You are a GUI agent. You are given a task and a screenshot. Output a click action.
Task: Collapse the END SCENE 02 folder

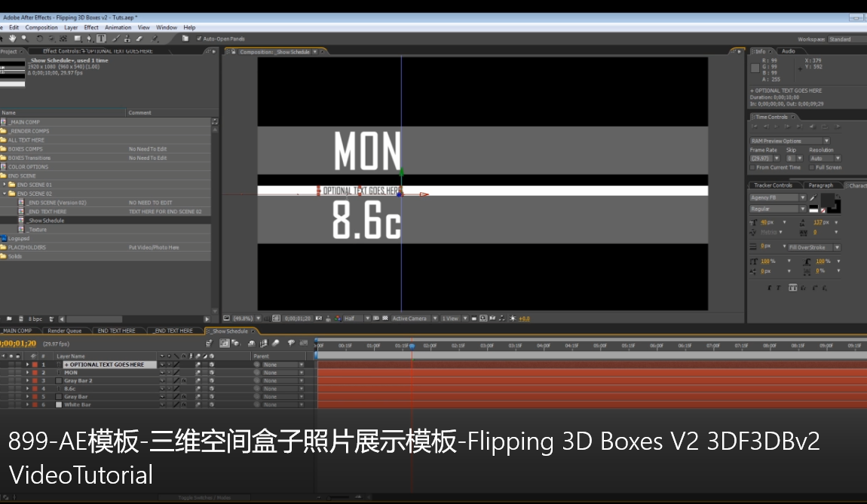click(x=5, y=194)
